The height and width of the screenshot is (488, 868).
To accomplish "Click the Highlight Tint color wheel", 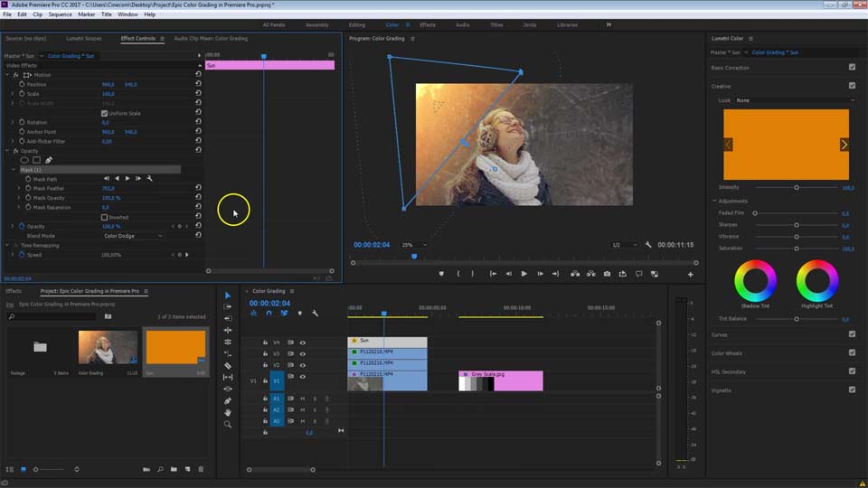I will [817, 280].
